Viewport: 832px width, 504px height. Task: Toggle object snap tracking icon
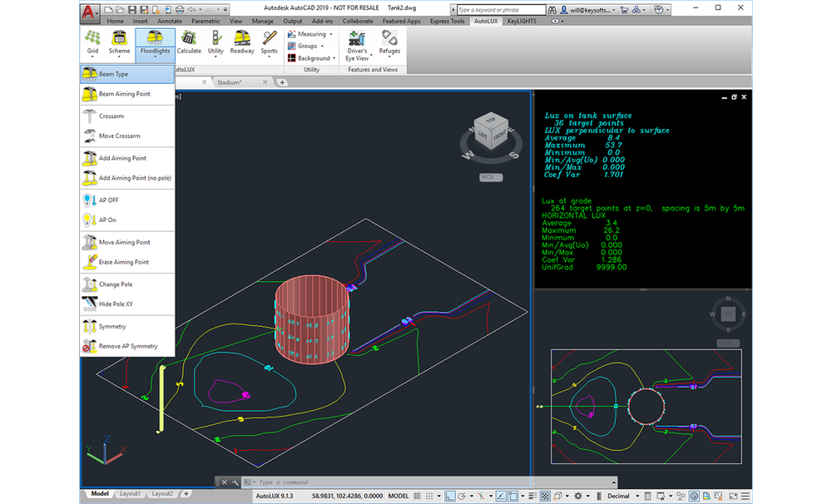click(x=500, y=497)
